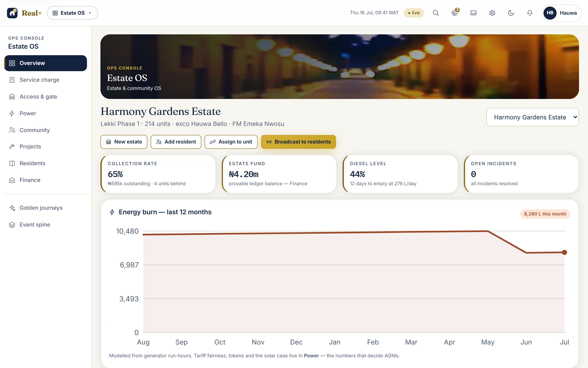588x368 pixels.
Task: Click the May x-axis label
Action: coord(488,342)
